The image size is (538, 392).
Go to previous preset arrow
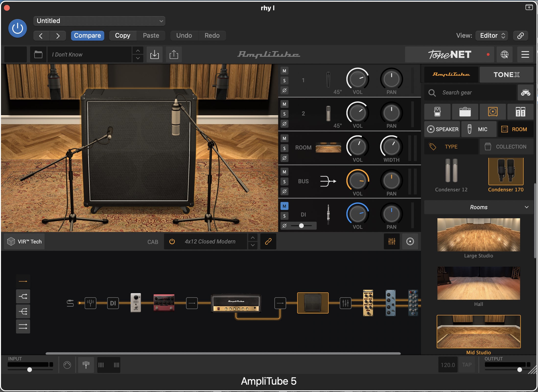[x=41, y=36]
